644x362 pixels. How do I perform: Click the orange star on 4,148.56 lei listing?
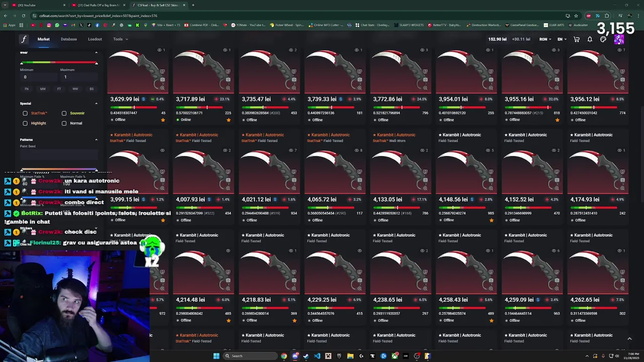click(x=492, y=220)
